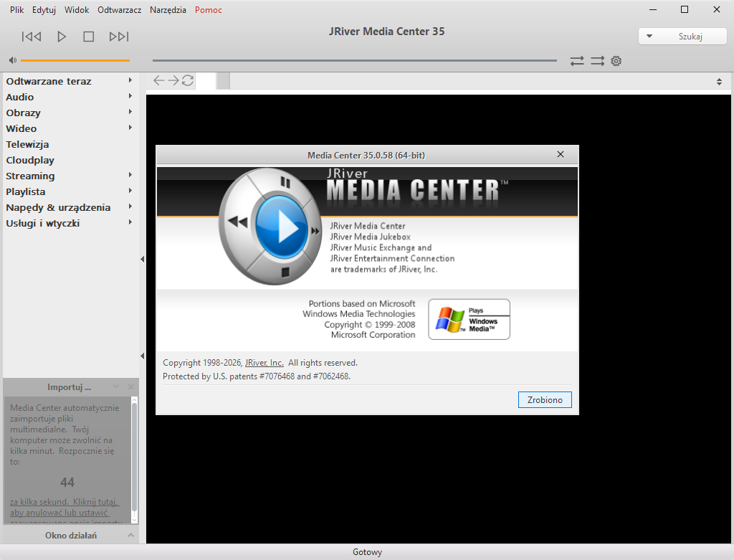Select Telewizja in the sidebar
This screenshot has width=734, height=560.
pos(28,144)
